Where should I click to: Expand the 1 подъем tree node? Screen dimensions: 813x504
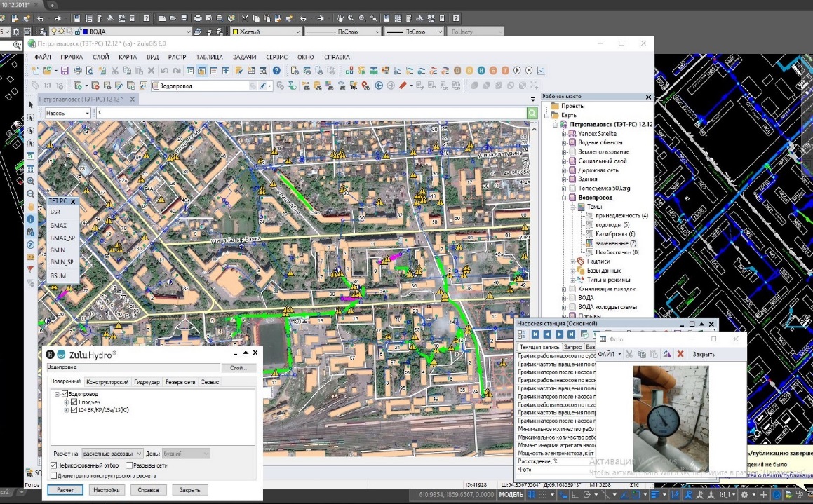66,402
